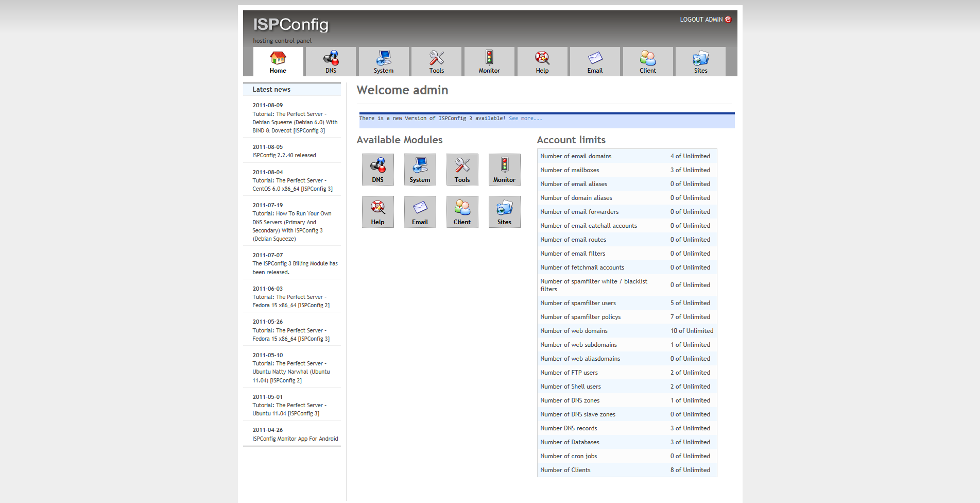This screenshot has height=503, width=980.
Task: Read 'ISPConfig 2.2.40 released' news item
Action: (x=284, y=155)
